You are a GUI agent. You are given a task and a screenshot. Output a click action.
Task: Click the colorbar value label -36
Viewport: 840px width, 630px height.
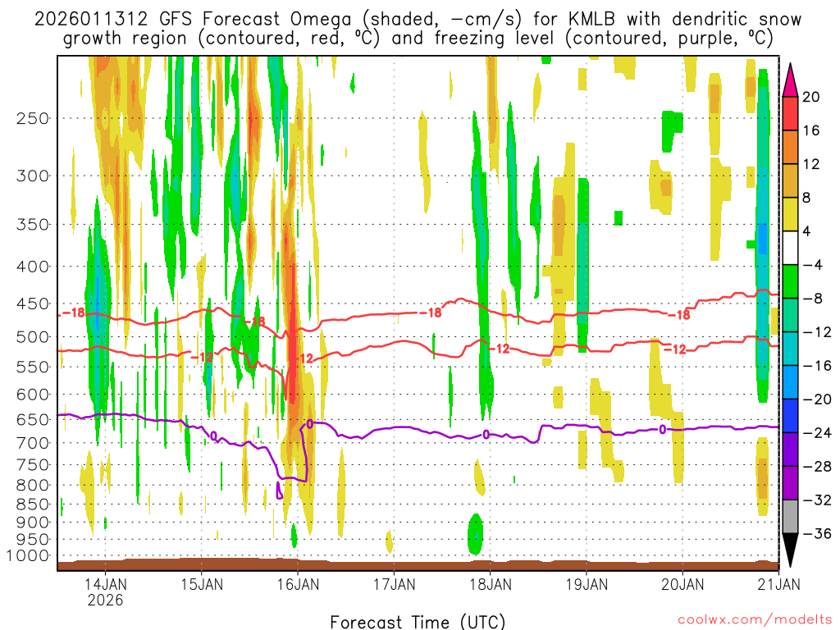[817, 533]
